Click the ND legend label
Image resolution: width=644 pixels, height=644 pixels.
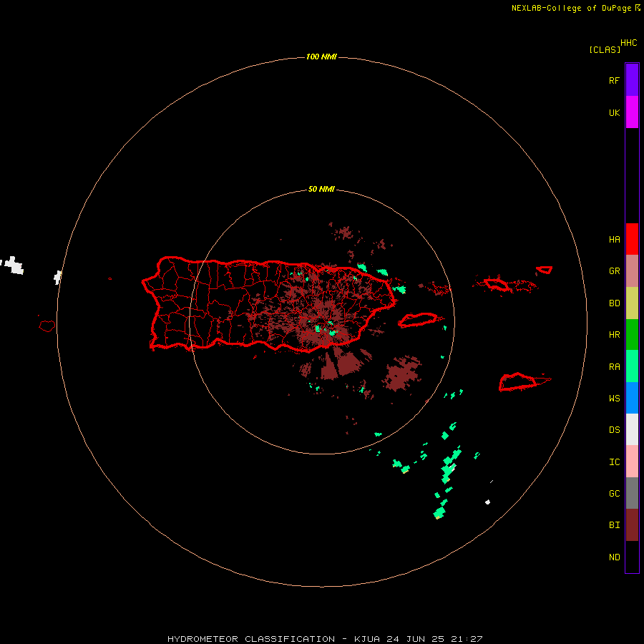click(614, 557)
